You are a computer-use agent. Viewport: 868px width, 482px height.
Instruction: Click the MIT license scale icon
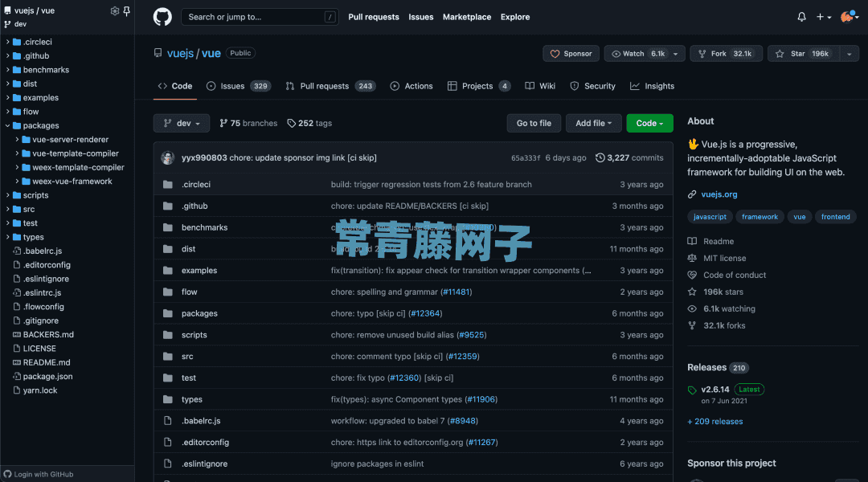coord(692,258)
